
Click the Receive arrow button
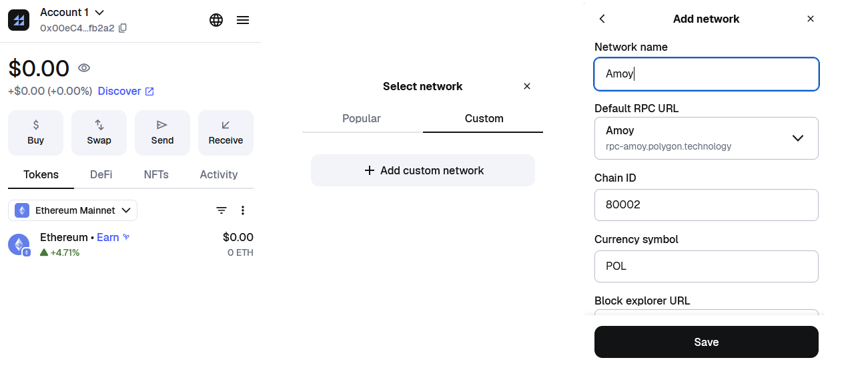[226, 132]
